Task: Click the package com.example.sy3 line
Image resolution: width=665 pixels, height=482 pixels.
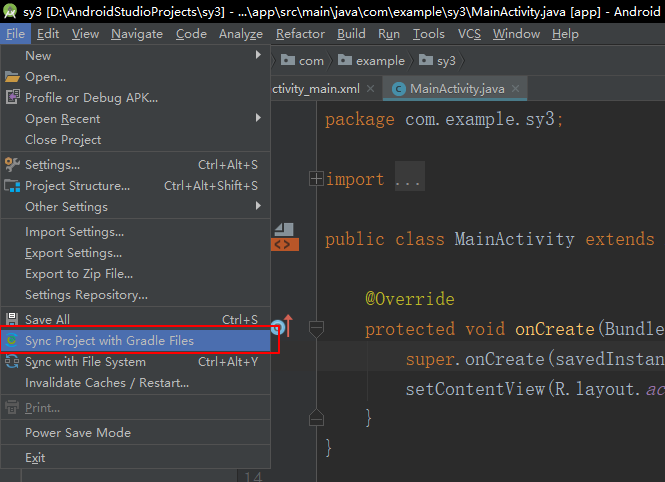Action: point(444,119)
